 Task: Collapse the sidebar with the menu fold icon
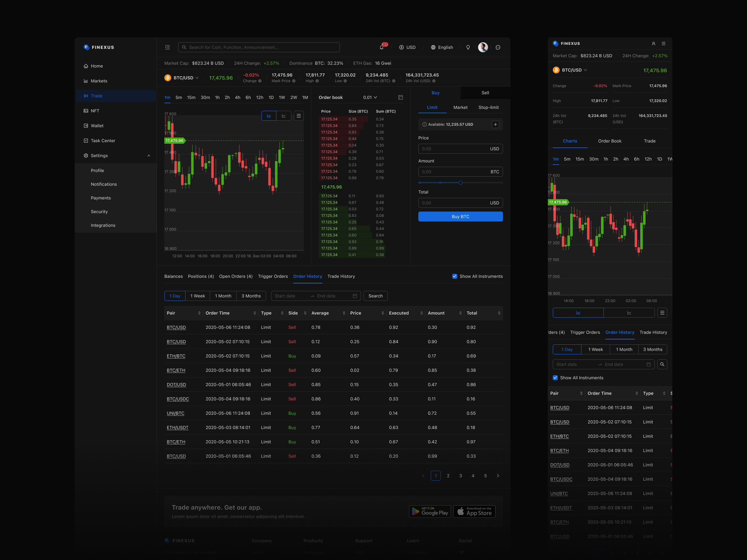[x=167, y=47]
